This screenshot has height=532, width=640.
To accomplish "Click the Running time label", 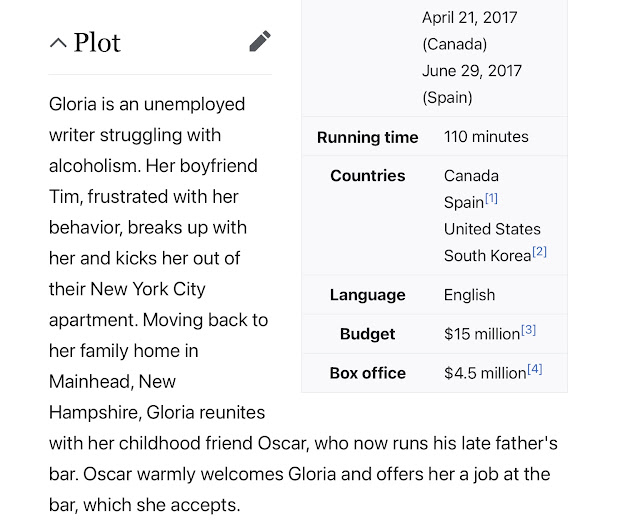I will [x=367, y=137].
